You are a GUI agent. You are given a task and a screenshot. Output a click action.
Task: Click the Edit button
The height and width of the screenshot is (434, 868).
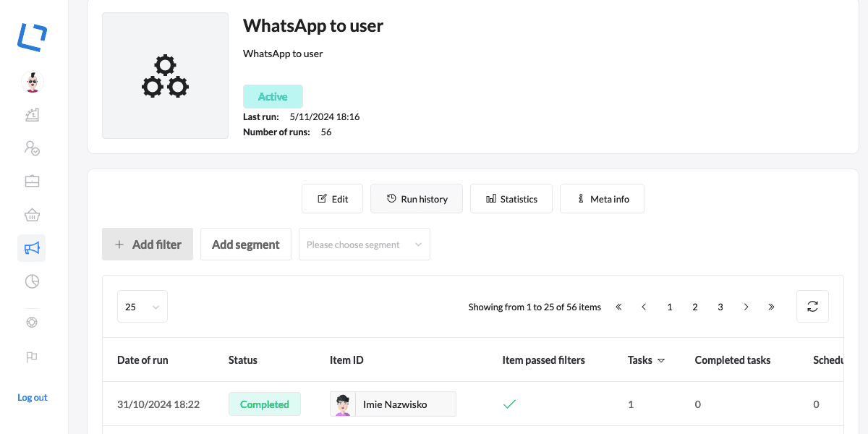332,199
